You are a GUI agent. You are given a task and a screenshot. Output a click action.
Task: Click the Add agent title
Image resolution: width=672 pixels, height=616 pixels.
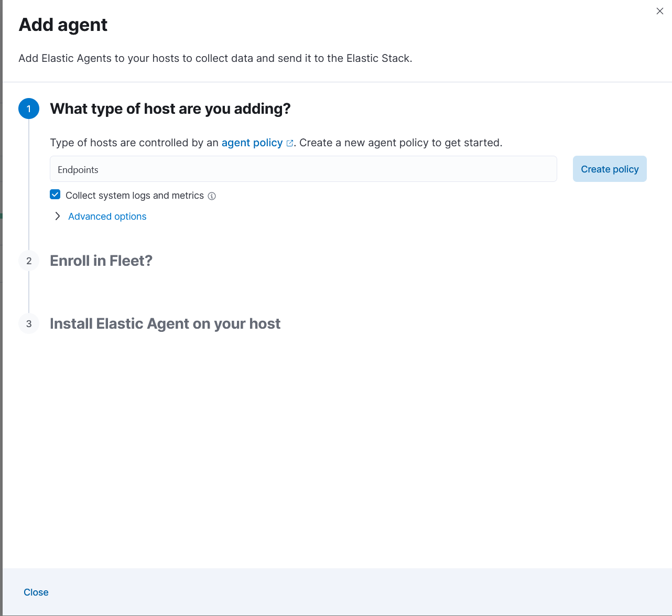click(x=63, y=25)
